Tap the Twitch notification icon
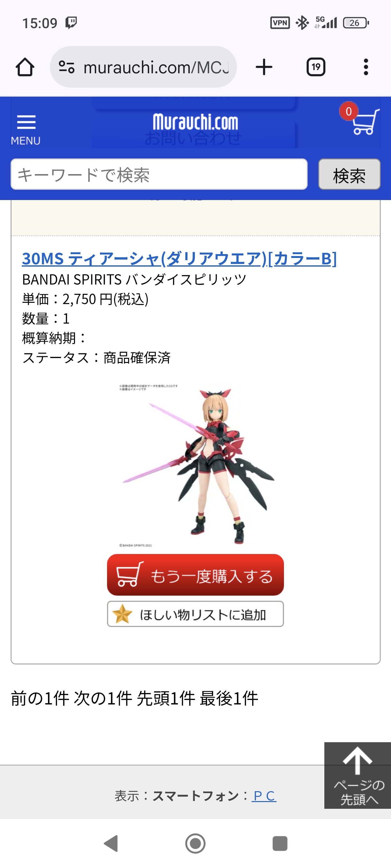 71,23
